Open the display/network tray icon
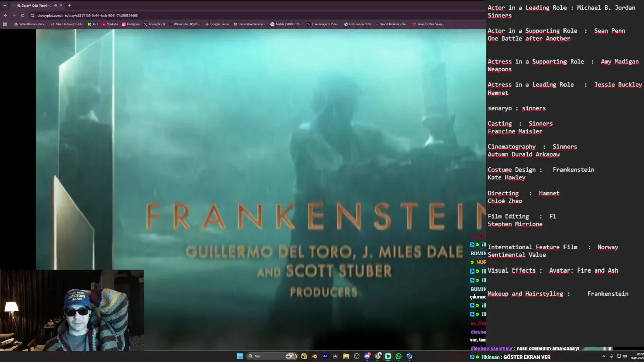Viewport: 644px width, 362px height. tap(619, 356)
